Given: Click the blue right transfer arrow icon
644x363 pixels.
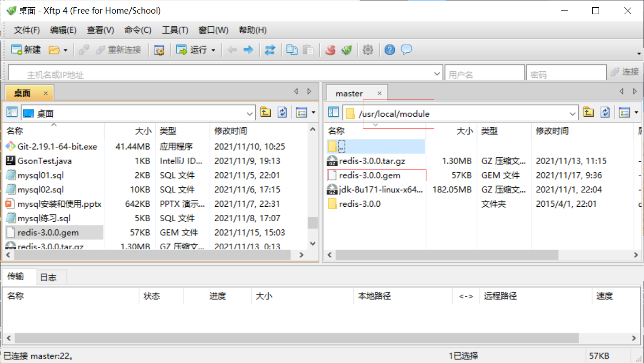Looking at the screenshot, I should 248,50.
